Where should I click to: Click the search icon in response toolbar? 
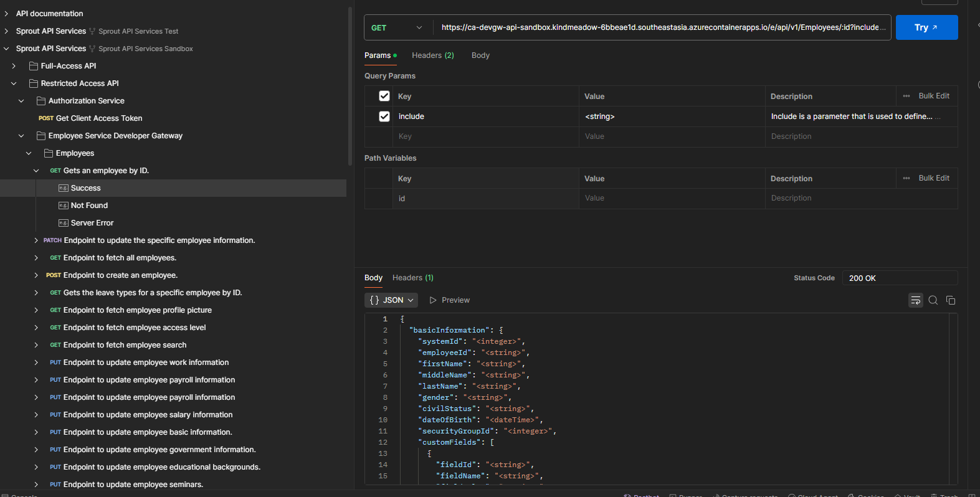(933, 300)
